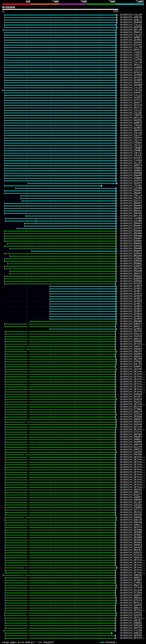
Task: Click the purple ~60% identity legend bar
Action: click(x=73, y=4)
